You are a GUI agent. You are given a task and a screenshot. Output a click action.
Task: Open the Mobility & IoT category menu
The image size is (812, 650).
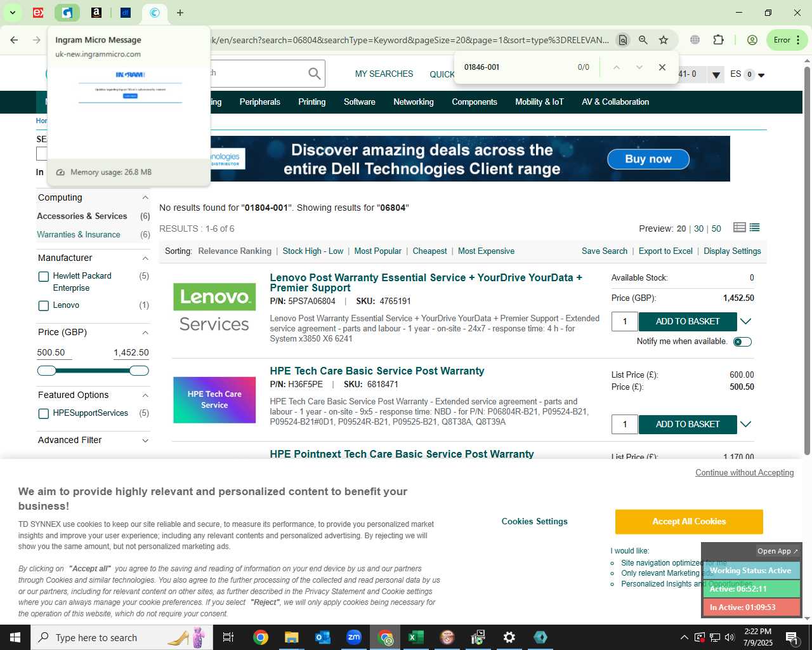539,102
